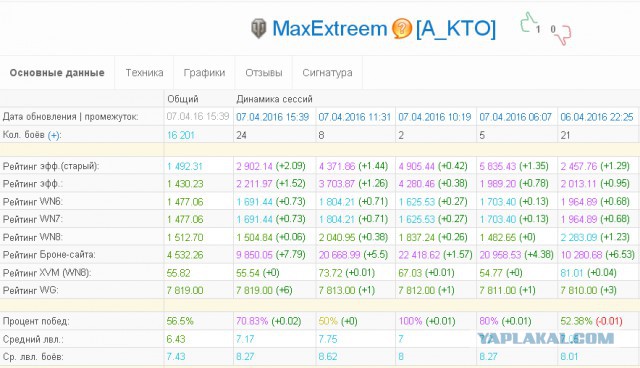Click session battle count 21
The image size is (640, 368).
[565, 135]
